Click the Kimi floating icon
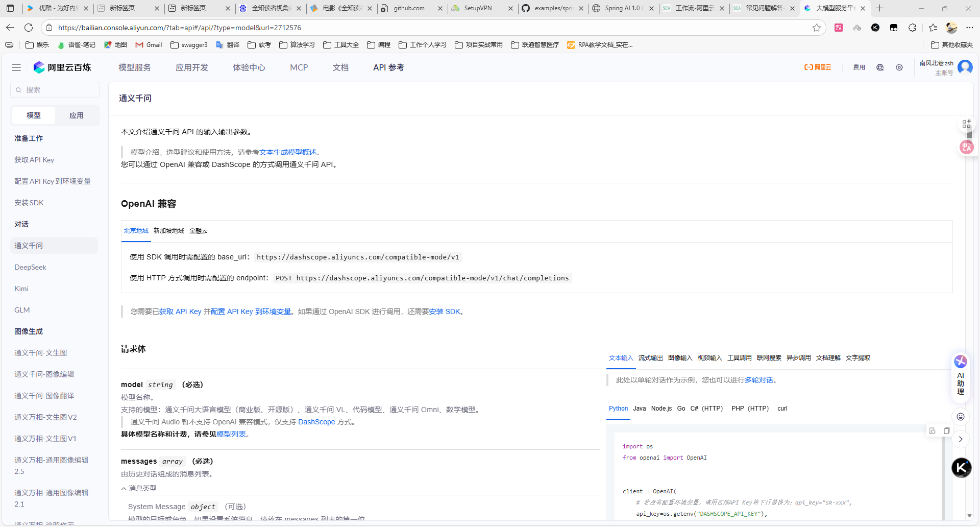Screen dimensions: 980x527 click(961, 467)
